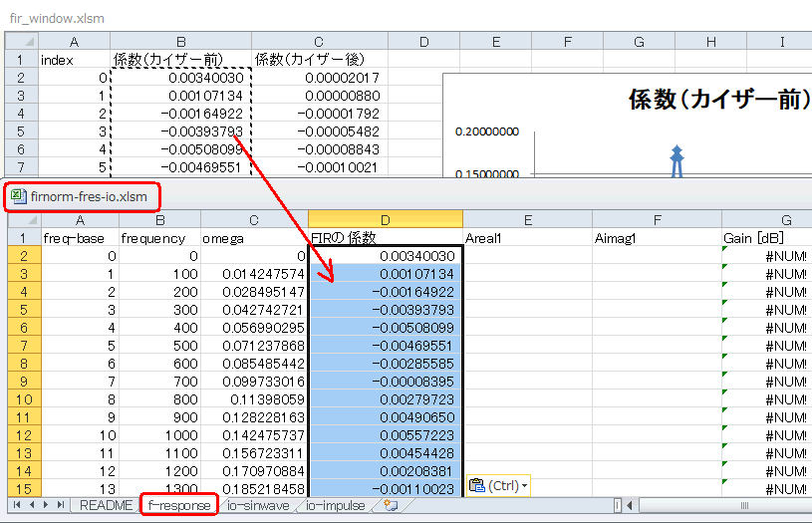812x523 pixels.
Task: Select row 15 header in firnorm-fres-io
Action: pos(24,489)
